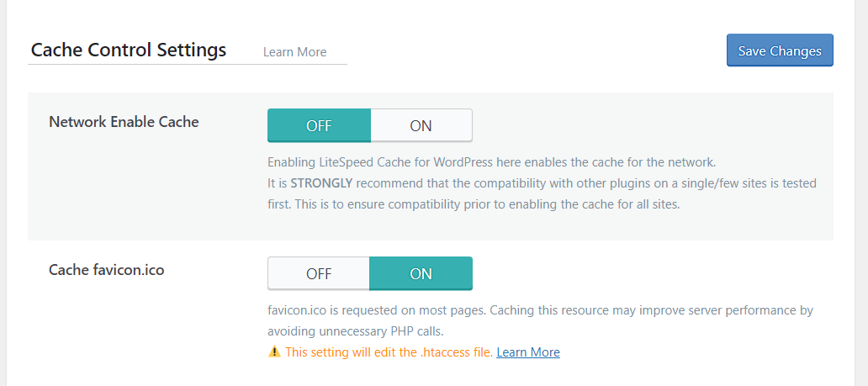Open Learn More beside Cache Control Settings
Viewport: 868px width, 386px height.
pos(294,52)
